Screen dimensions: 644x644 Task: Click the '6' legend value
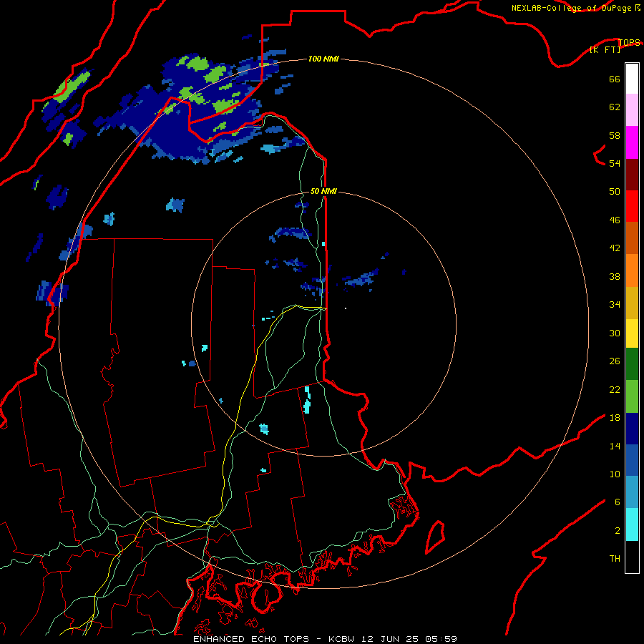(x=618, y=502)
